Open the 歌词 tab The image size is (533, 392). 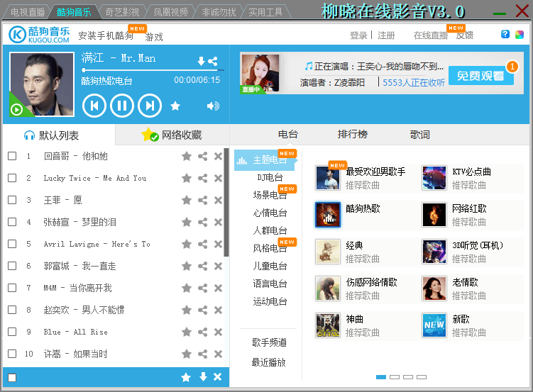(420, 135)
